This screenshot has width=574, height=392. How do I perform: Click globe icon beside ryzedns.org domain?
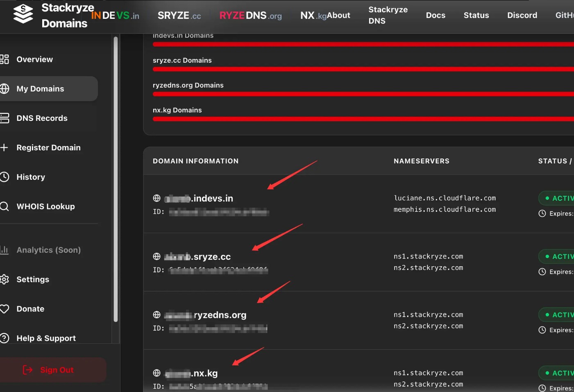coord(157,315)
